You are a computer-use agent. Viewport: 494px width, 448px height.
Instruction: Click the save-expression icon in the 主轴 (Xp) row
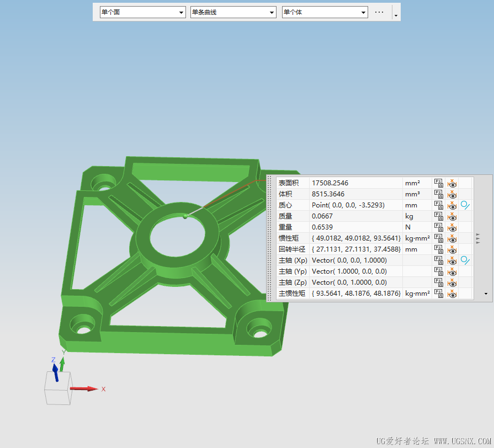[439, 260]
